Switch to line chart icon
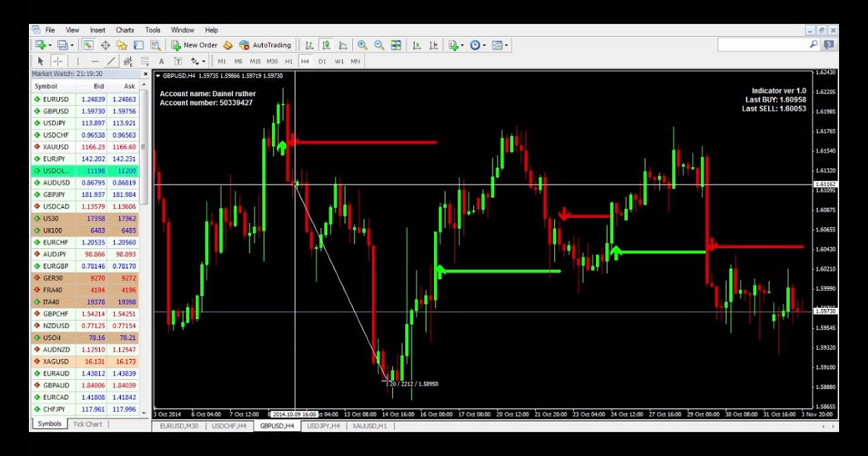 pos(343,45)
